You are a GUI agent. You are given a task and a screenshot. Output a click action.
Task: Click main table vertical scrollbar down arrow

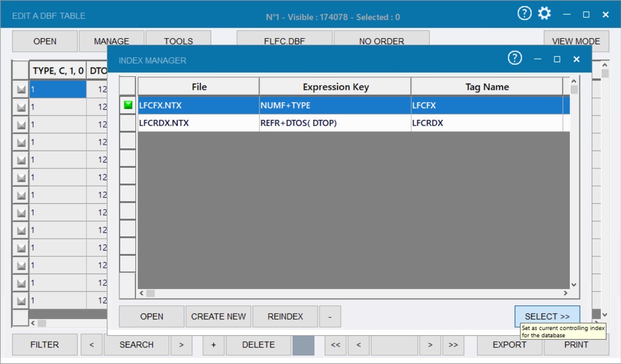pyautogui.click(x=605, y=314)
